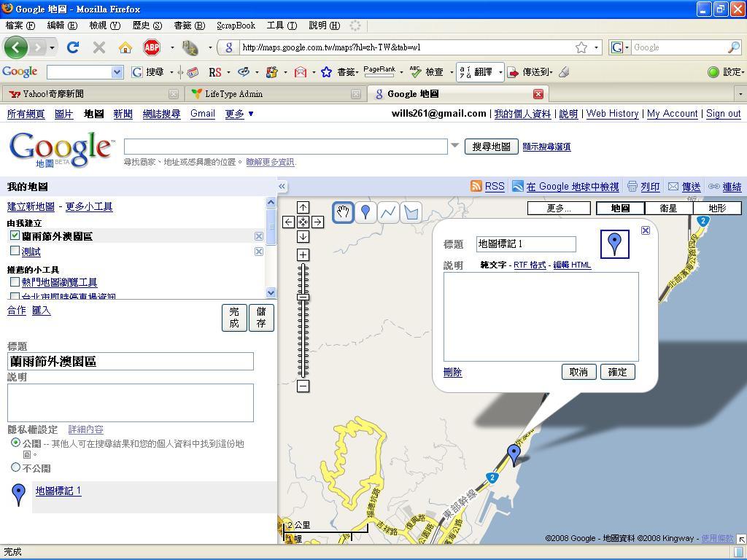
Task: Open the search box suggestions dropdown arrow
Action: coord(455,145)
